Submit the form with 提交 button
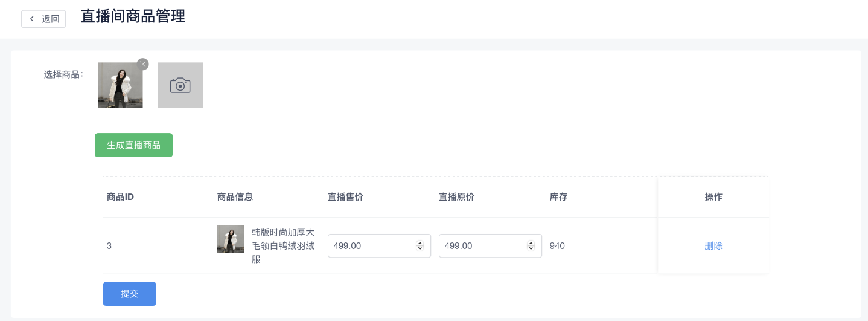The width and height of the screenshot is (868, 321). click(129, 294)
